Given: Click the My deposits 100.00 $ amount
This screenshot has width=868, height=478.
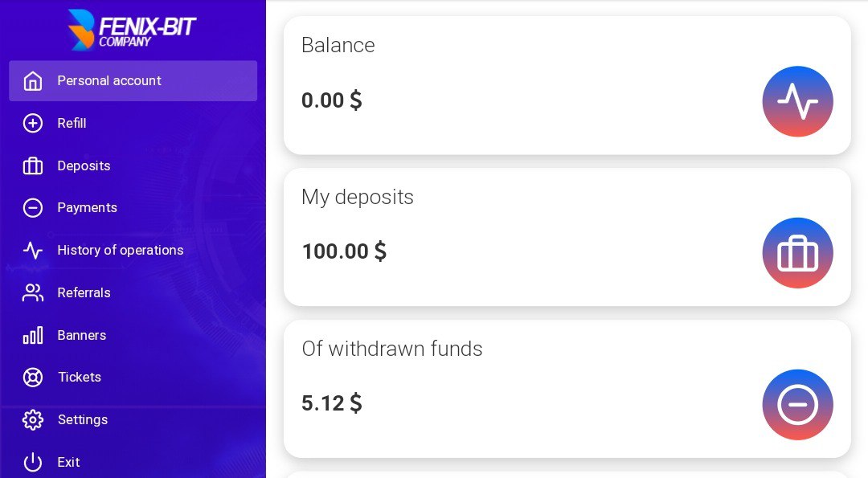Looking at the screenshot, I should tap(344, 251).
